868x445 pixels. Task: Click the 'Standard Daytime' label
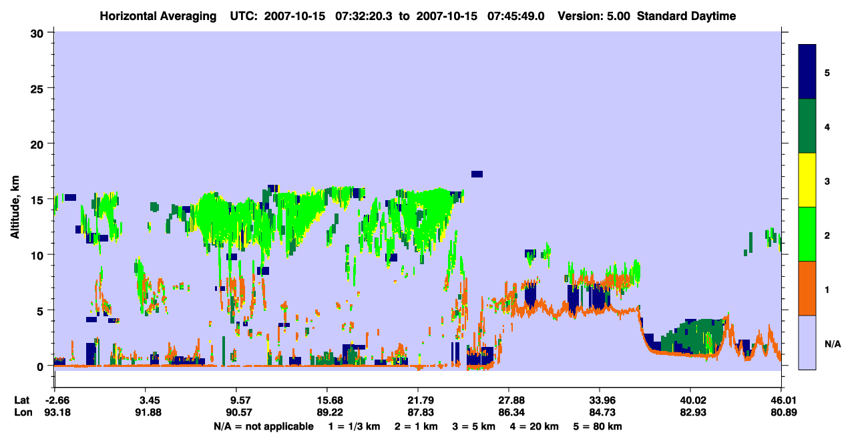pos(686,16)
